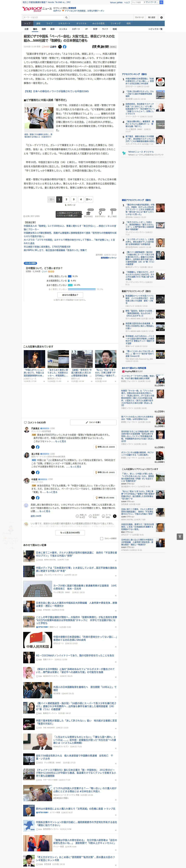Click the 非常に懸念している poll bar
Screen dimensions: 186x868
point(70,276)
